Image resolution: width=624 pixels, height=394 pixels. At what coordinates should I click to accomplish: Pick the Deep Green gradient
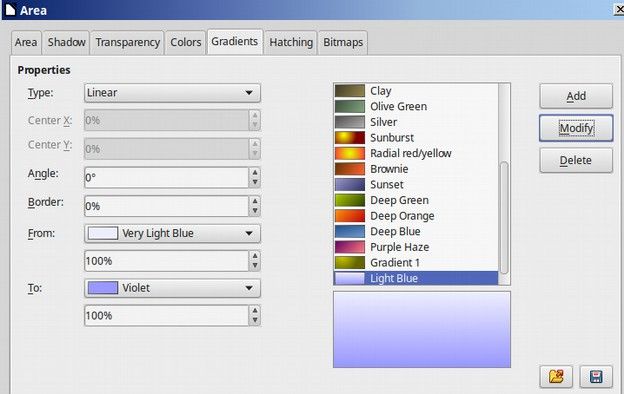[416, 200]
